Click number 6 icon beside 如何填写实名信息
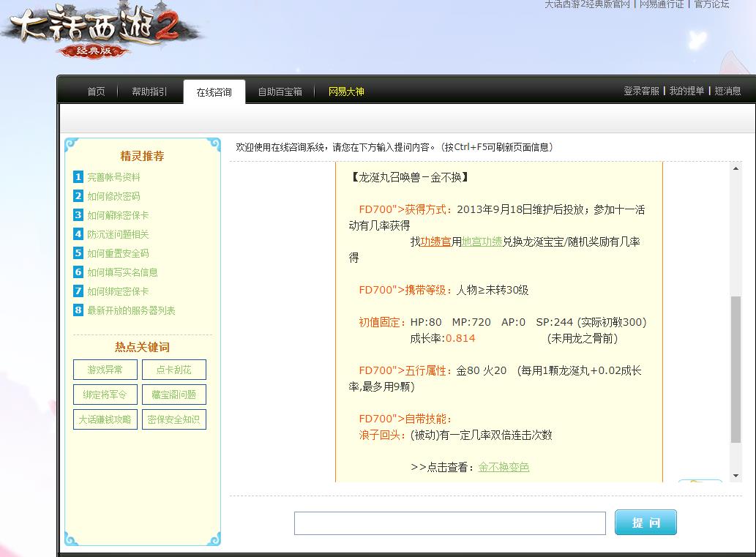The image size is (756, 557). tap(78, 272)
